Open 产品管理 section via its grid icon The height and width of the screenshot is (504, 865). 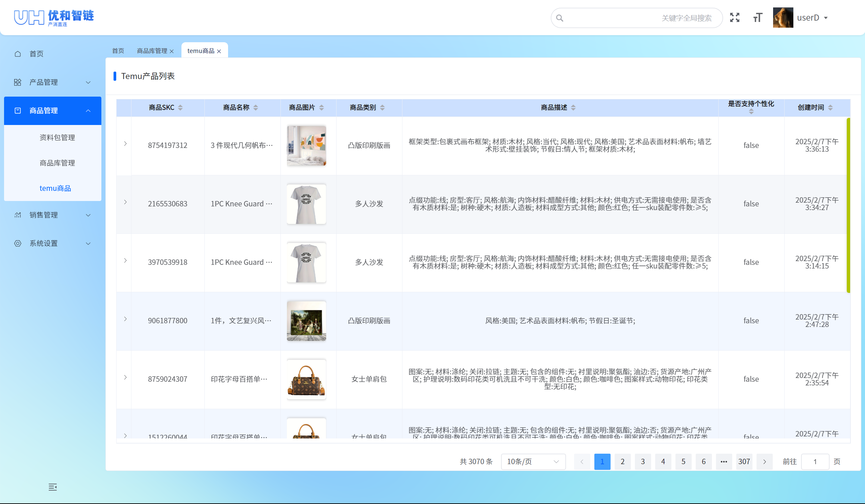coord(18,82)
